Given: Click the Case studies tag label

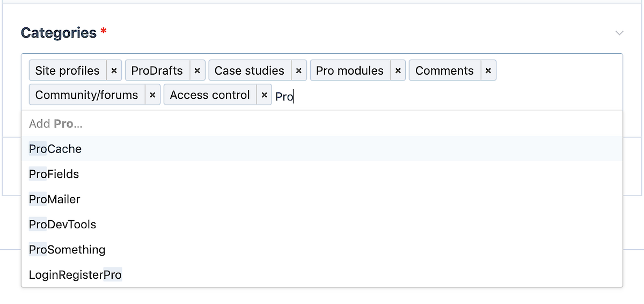Looking at the screenshot, I should point(250,70).
